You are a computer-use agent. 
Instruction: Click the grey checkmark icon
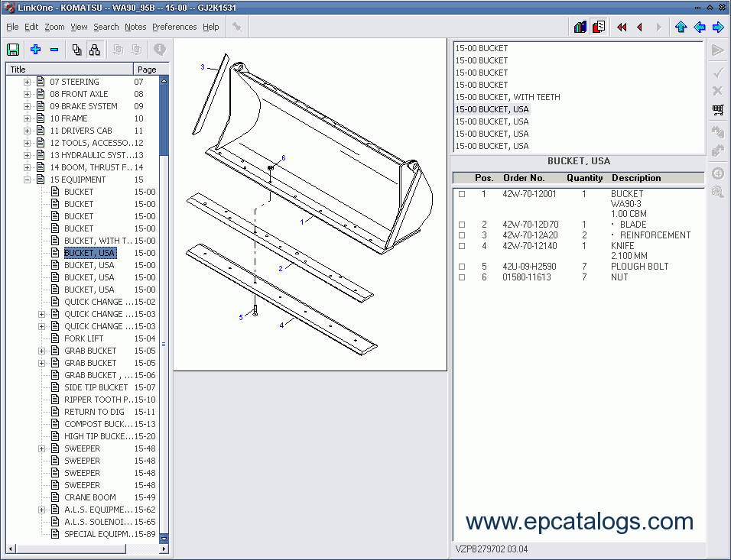coord(718,73)
